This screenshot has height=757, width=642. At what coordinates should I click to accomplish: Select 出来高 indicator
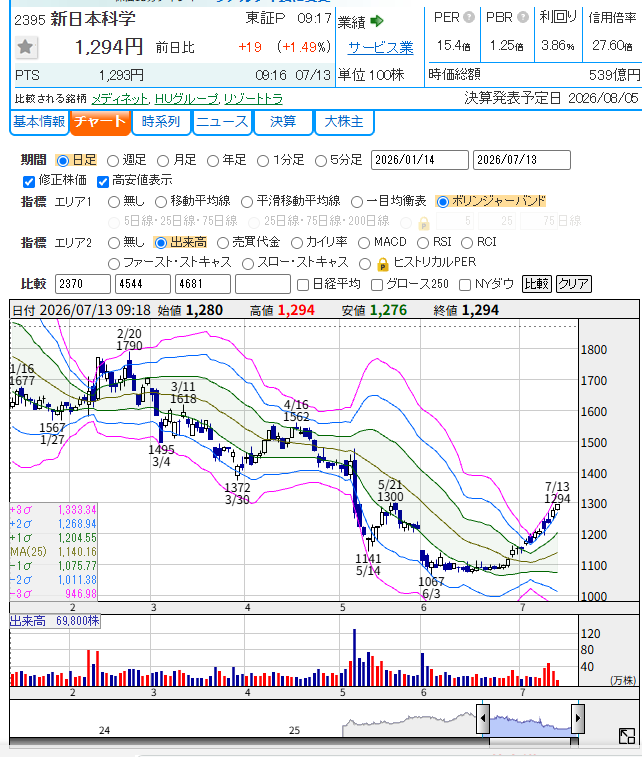point(161,242)
